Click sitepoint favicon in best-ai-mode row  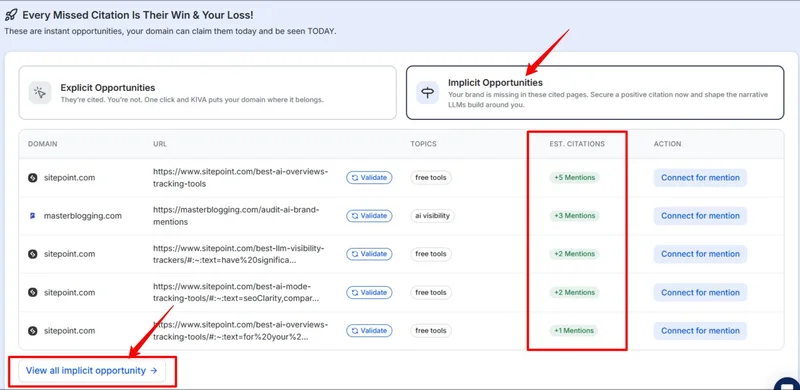[33, 292]
